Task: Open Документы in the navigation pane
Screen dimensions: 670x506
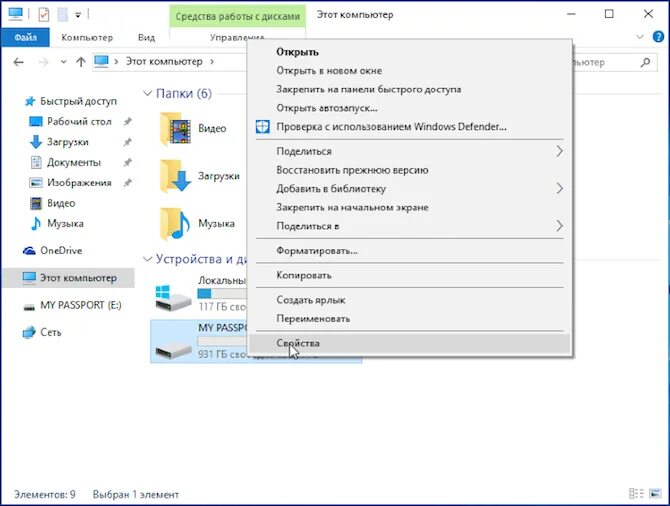Action: (x=65, y=162)
